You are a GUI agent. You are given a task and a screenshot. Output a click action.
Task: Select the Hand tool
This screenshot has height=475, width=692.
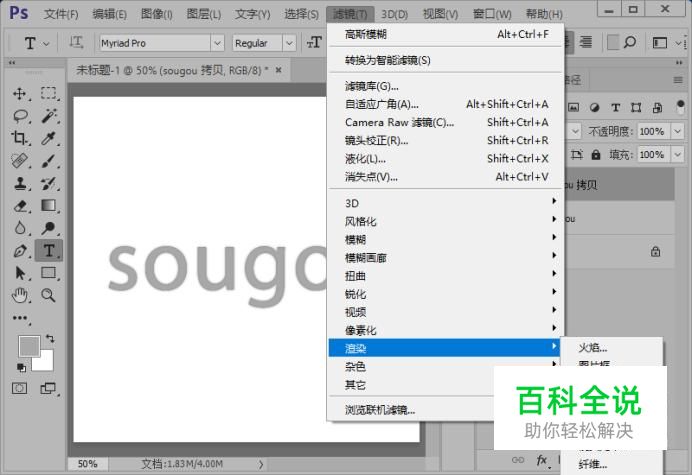pos(19,295)
